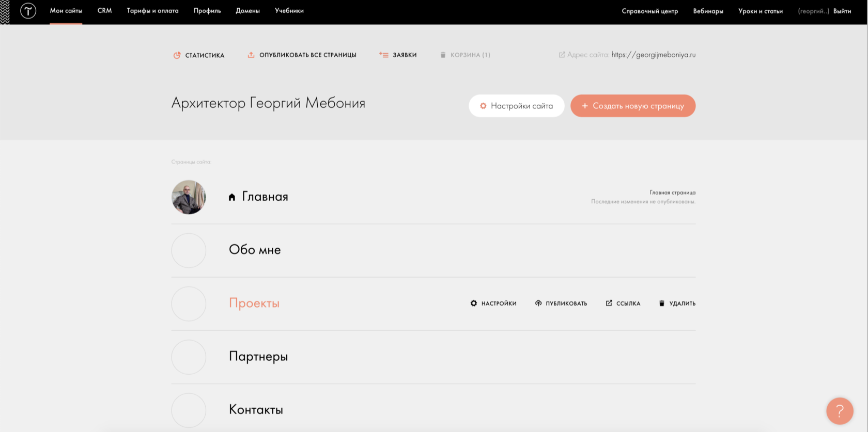Click the Tilda logo icon
Image resolution: width=868 pixels, height=432 pixels.
click(28, 11)
